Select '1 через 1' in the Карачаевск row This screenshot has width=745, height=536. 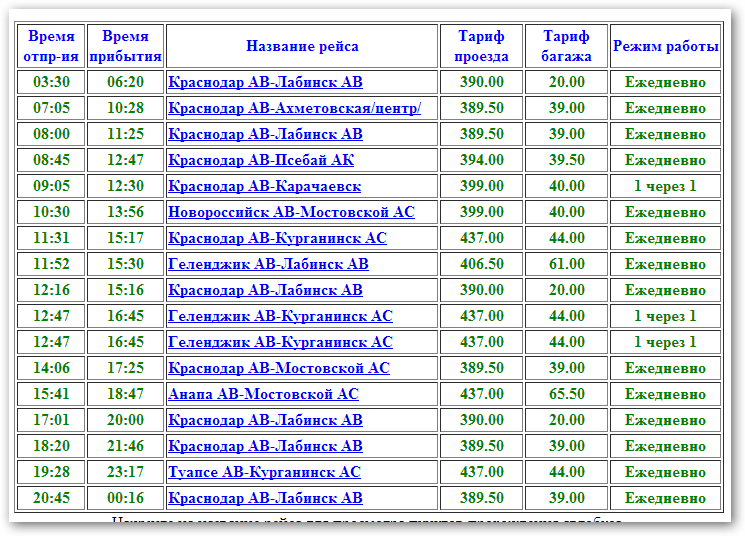click(x=665, y=186)
